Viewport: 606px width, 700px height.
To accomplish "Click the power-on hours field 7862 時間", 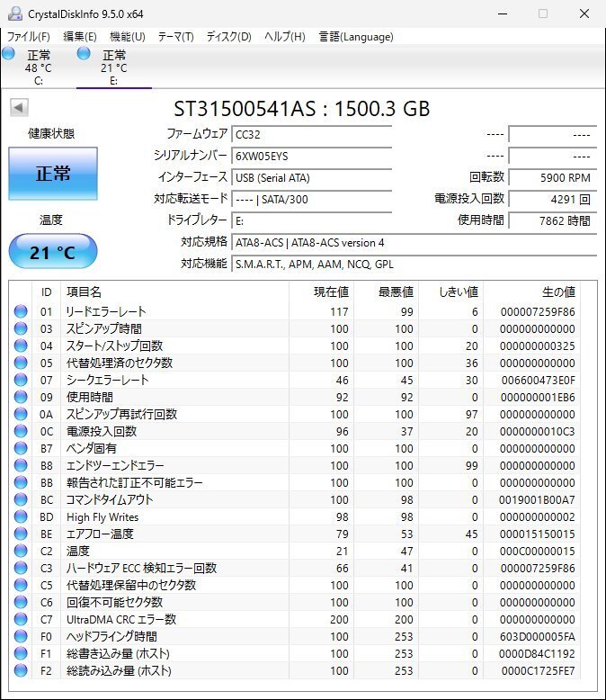I will [552, 221].
